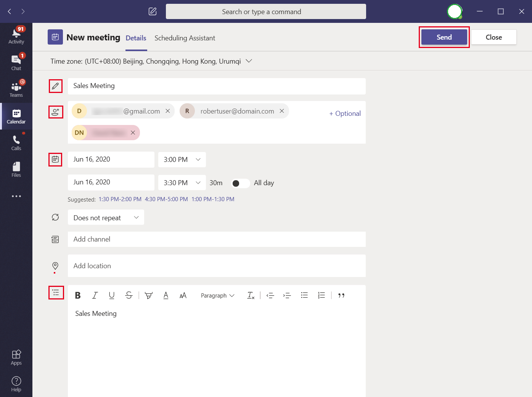Open the Does not repeat dropdown

(106, 217)
